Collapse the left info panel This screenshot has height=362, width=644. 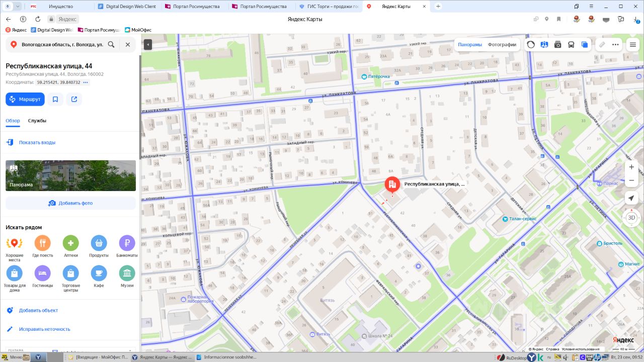(148, 45)
